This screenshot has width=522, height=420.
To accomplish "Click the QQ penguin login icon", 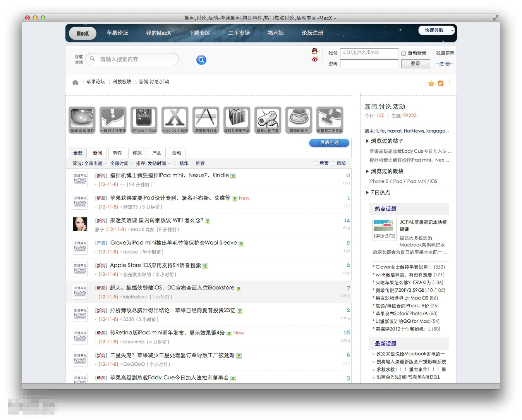I will [315, 51].
